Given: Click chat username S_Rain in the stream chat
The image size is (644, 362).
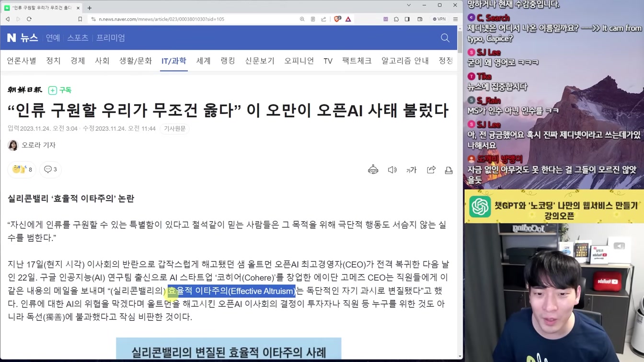Looking at the screenshot, I should point(489,101).
